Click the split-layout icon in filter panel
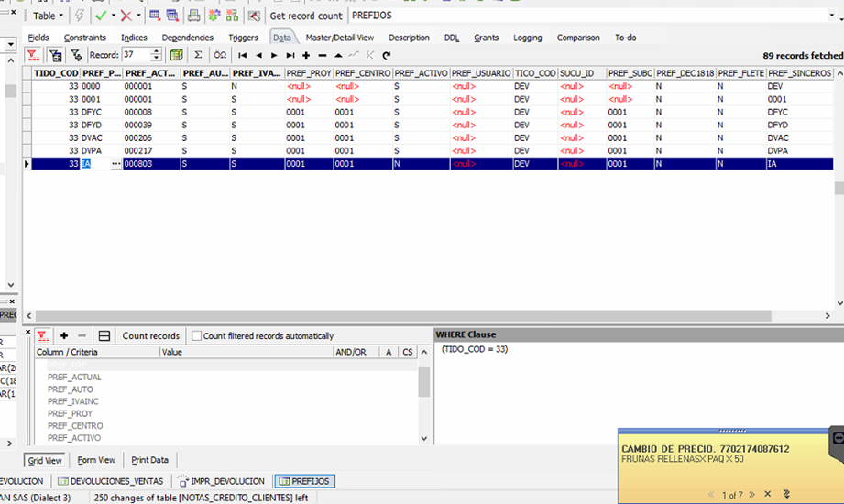 pos(104,336)
